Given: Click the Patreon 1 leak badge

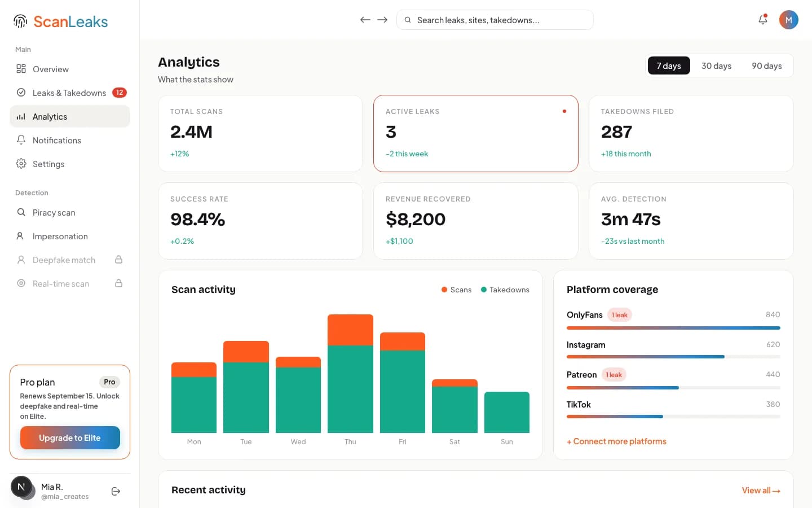Looking at the screenshot, I should [614, 375].
